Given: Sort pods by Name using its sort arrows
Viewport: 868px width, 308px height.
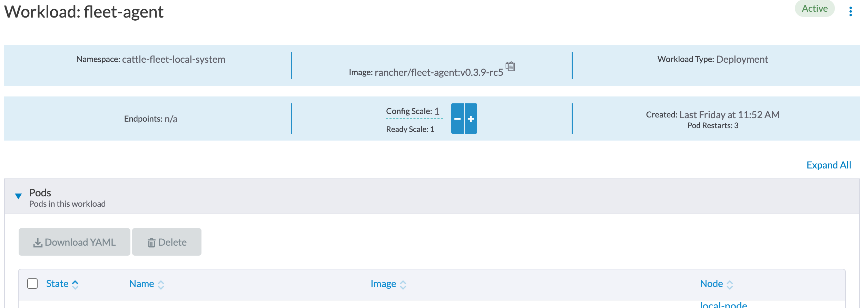Looking at the screenshot, I should (x=161, y=284).
